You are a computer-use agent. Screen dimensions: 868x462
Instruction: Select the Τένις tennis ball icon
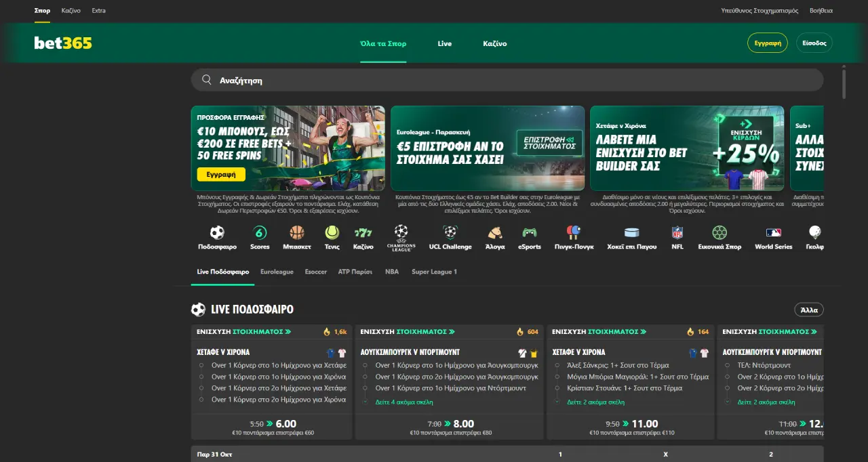coord(332,233)
